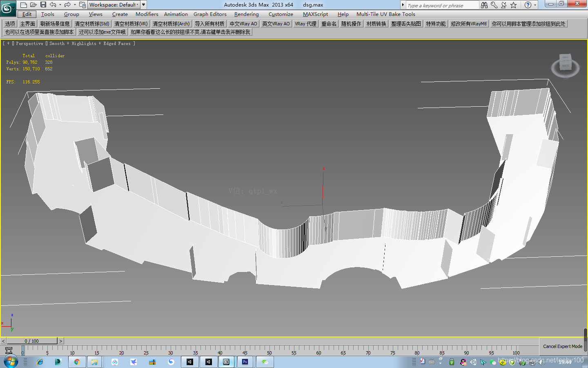Viewport: 588px width, 368px height.
Task: Click the Redo arrow icon
Action: (67, 5)
